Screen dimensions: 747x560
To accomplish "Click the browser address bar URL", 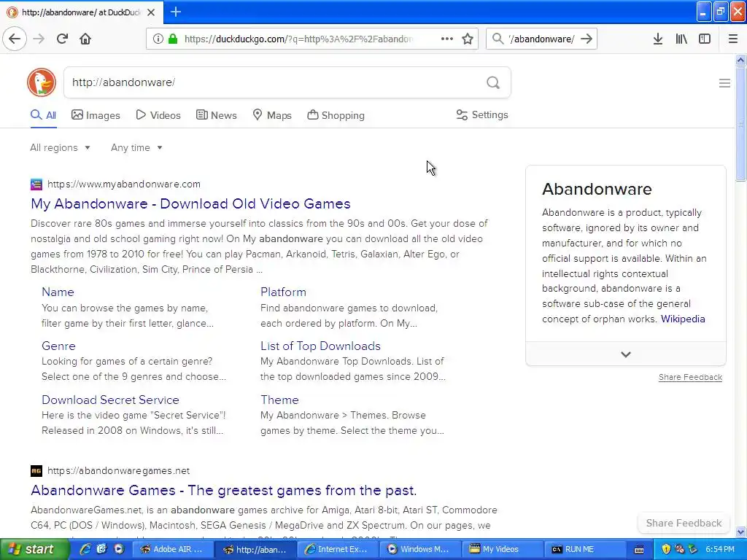I will pos(298,39).
